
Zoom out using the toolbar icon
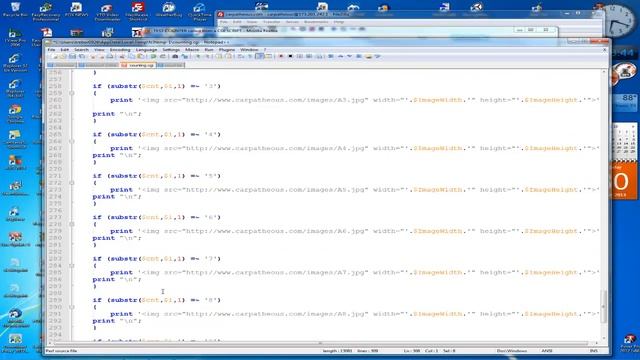(x=207, y=56)
